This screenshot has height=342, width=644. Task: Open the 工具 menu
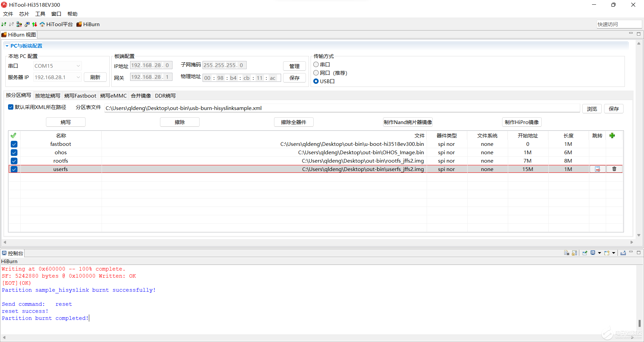tap(40, 14)
